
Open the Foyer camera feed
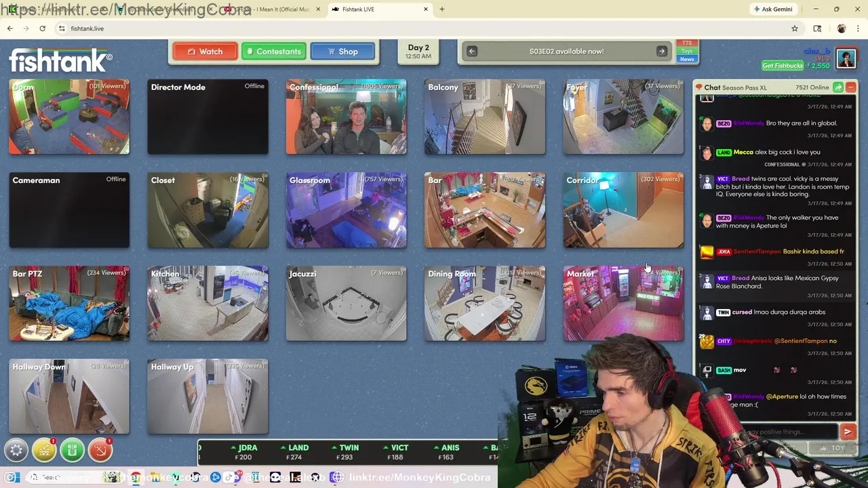pyautogui.click(x=623, y=117)
